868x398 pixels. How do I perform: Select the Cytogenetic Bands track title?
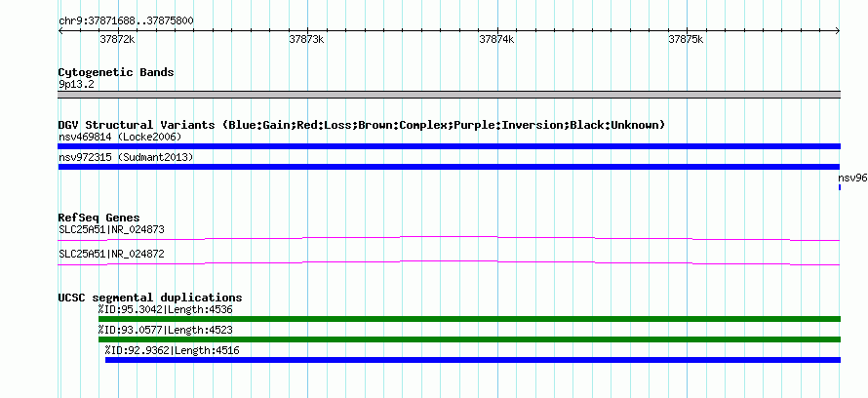click(x=116, y=72)
